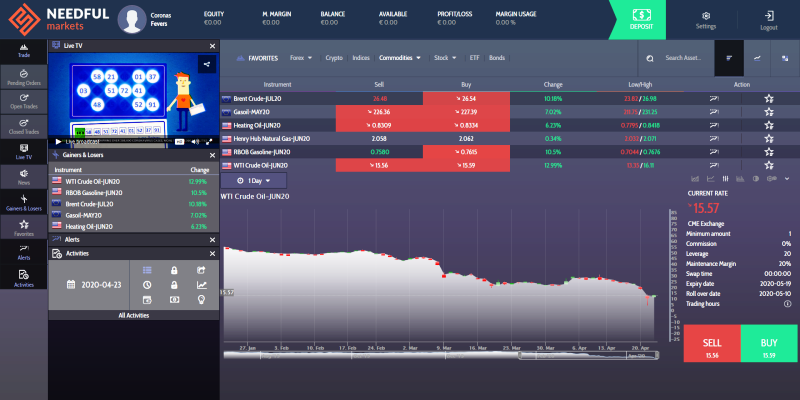800x400 pixels.
Task: Expand the Commodities category dropdown
Action: tap(400, 58)
